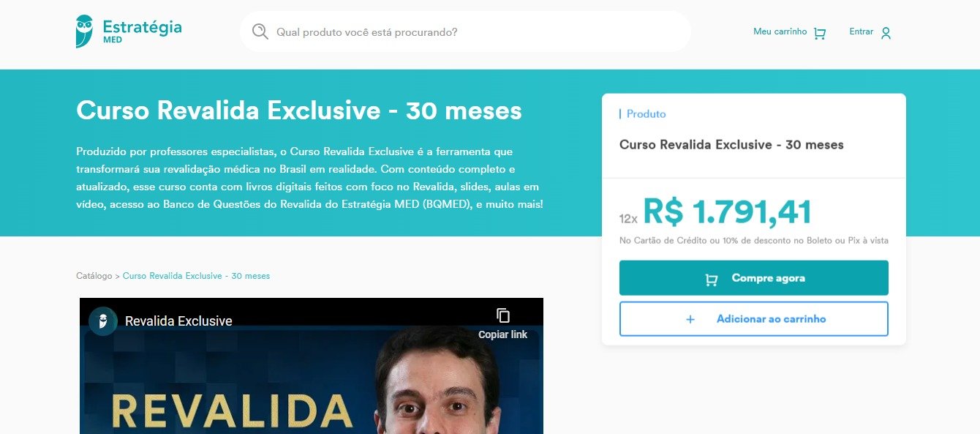Click the Entrar login link

coord(861,31)
